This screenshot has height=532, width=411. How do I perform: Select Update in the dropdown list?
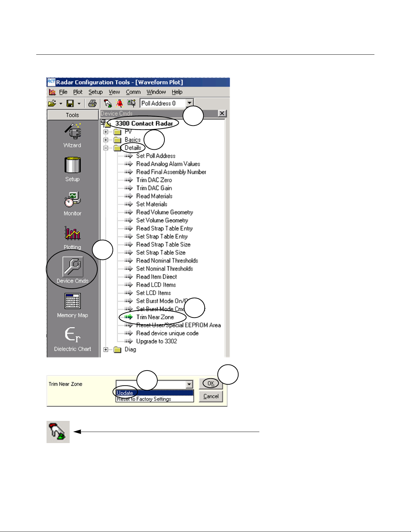155,393
